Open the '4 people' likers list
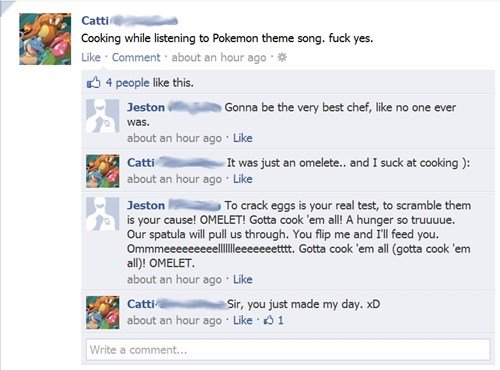The width and height of the screenshot is (500, 370). click(128, 83)
